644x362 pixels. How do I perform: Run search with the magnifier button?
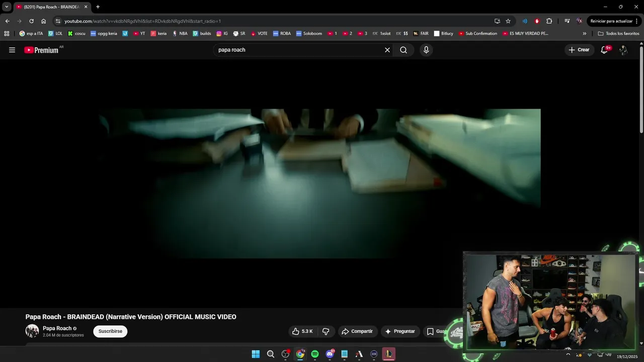[x=404, y=50]
